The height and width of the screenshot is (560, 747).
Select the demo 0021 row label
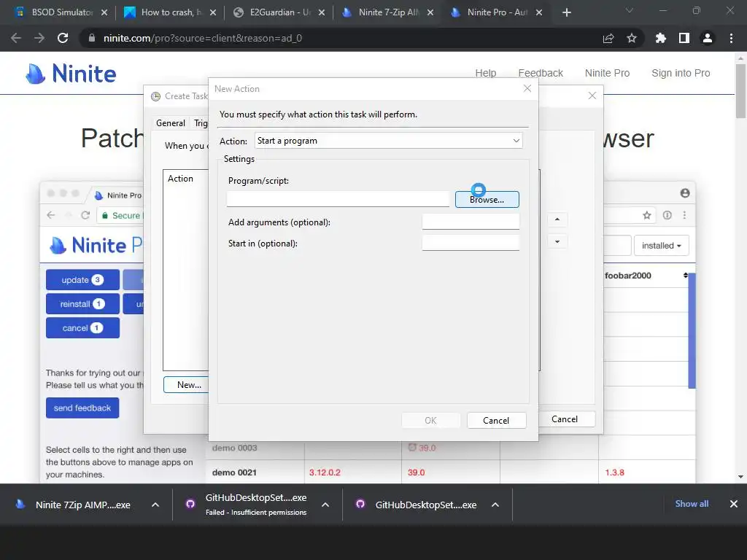[x=234, y=472]
